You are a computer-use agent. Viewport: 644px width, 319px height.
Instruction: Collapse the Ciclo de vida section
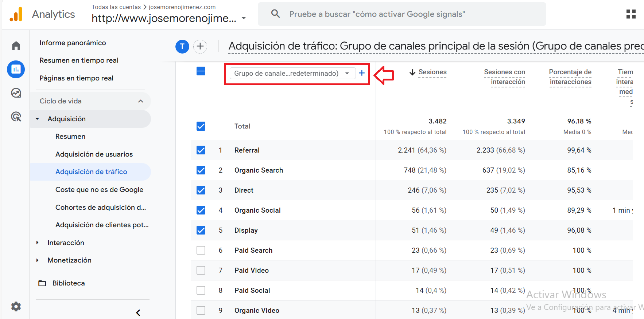[x=140, y=101]
